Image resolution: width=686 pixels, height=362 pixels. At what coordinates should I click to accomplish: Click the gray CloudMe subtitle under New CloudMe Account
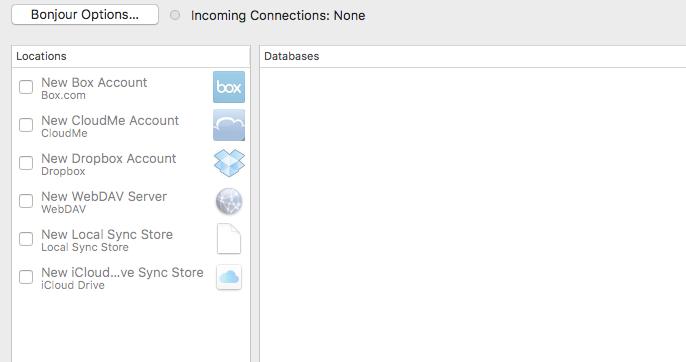point(64,134)
